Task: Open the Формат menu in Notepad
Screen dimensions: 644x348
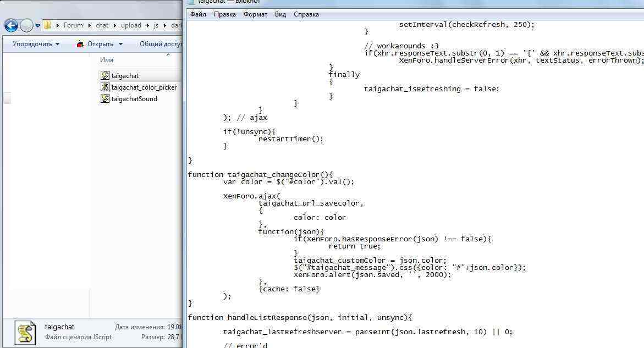Action: (x=255, y=14)
